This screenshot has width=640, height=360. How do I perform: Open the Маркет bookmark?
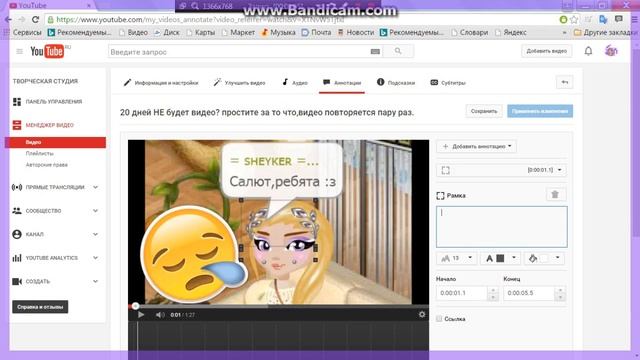click(x=239, y=32)
